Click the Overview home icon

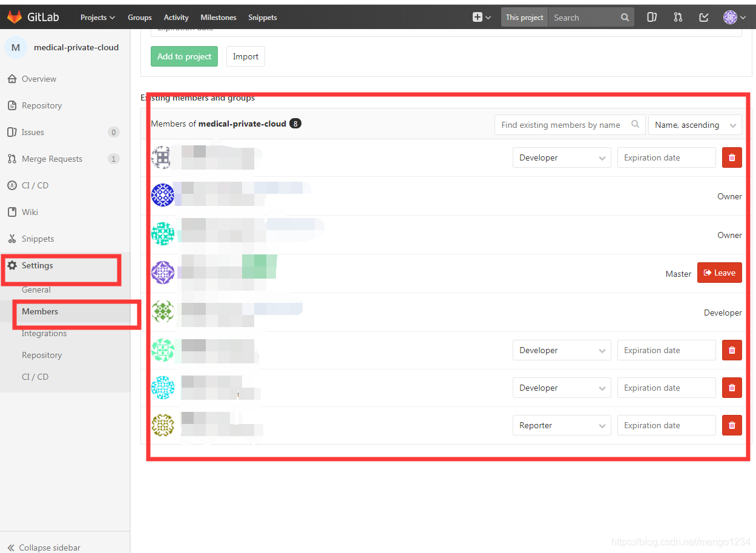point(12,79)
